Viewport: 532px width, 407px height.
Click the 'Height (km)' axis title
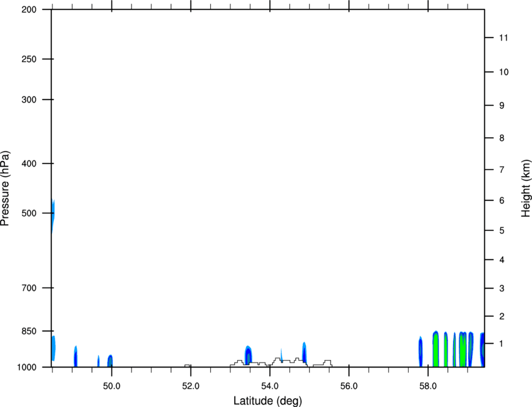click(x=526, y=188)
